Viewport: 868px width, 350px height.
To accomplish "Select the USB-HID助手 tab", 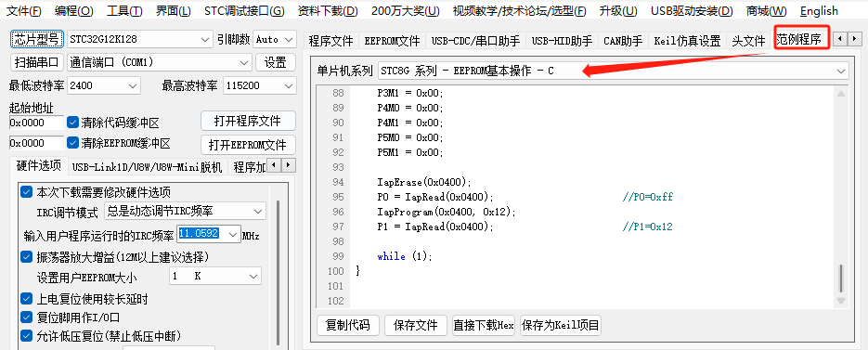I will pos(562,41).
